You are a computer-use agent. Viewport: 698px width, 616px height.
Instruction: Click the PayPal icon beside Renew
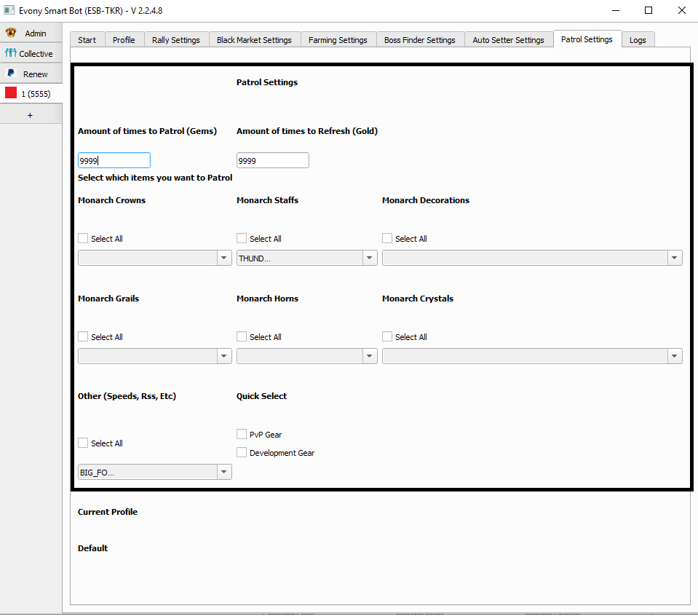pos(11,74)
